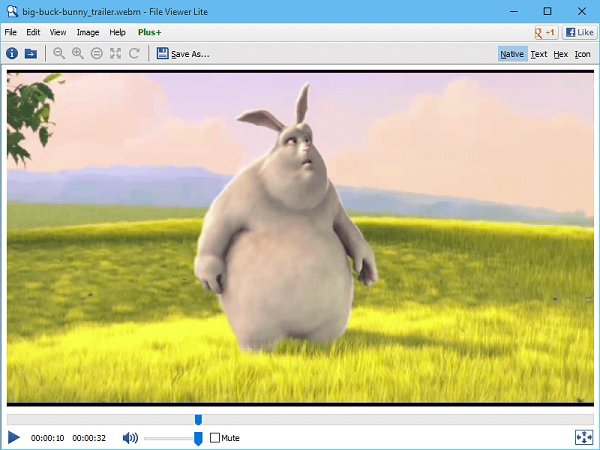Open the file information icon
This screenshot has width=600, height=450.
pos(12,53)
